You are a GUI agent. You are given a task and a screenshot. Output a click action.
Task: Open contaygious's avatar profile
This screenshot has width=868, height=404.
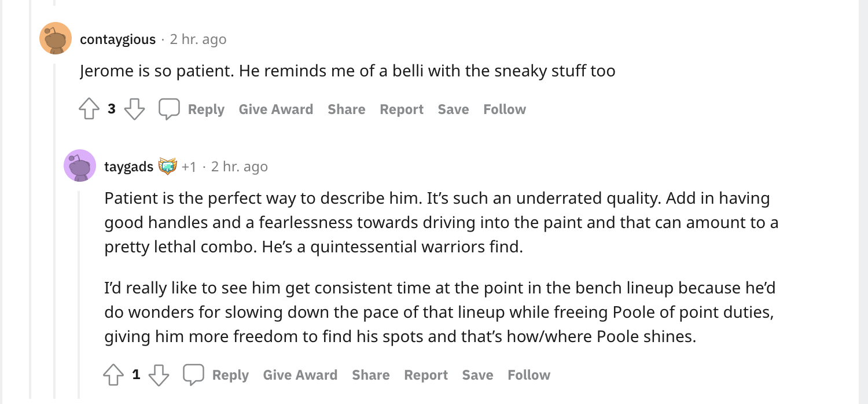[x=56, y=39]
